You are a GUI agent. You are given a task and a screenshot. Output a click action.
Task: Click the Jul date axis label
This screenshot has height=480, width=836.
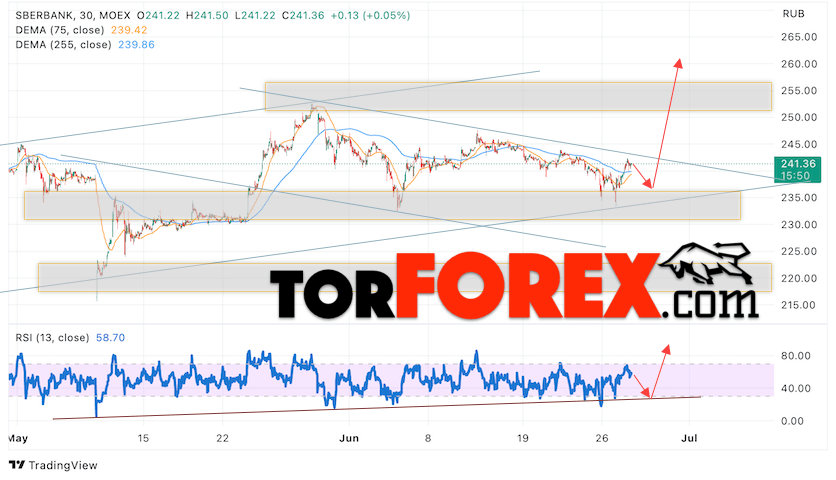(x=689, y=438)
